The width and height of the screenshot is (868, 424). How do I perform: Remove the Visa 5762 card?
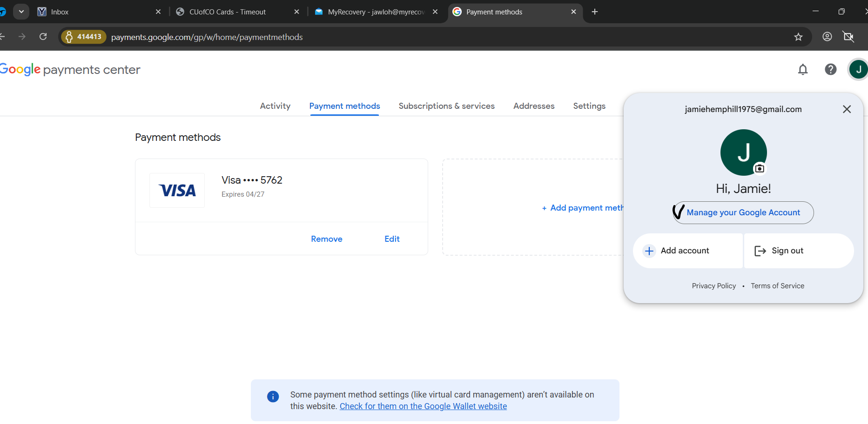point(326,239)
